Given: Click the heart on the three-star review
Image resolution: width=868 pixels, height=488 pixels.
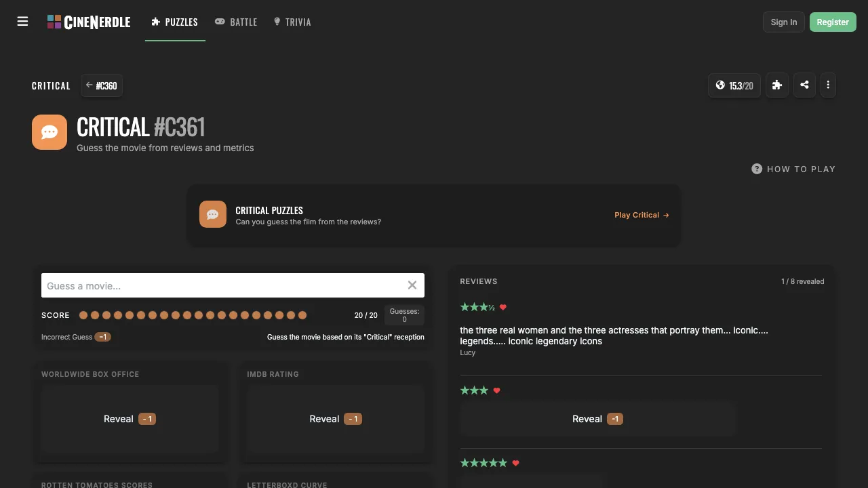Looking at the screenshot, I should pyautogui.click(x=497, y=391).
